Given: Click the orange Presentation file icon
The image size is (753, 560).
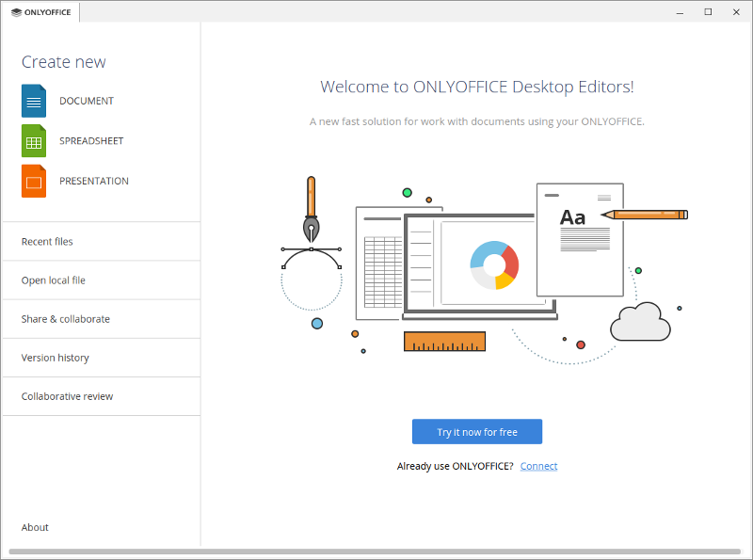Looking at the screenshot, I should click(x=34, y=181).
